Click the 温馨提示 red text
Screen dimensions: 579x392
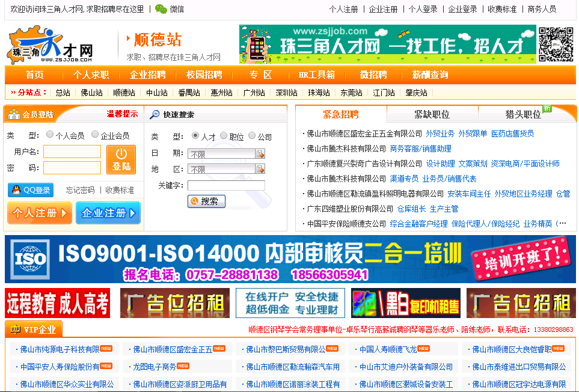click(x=122, y=114)
